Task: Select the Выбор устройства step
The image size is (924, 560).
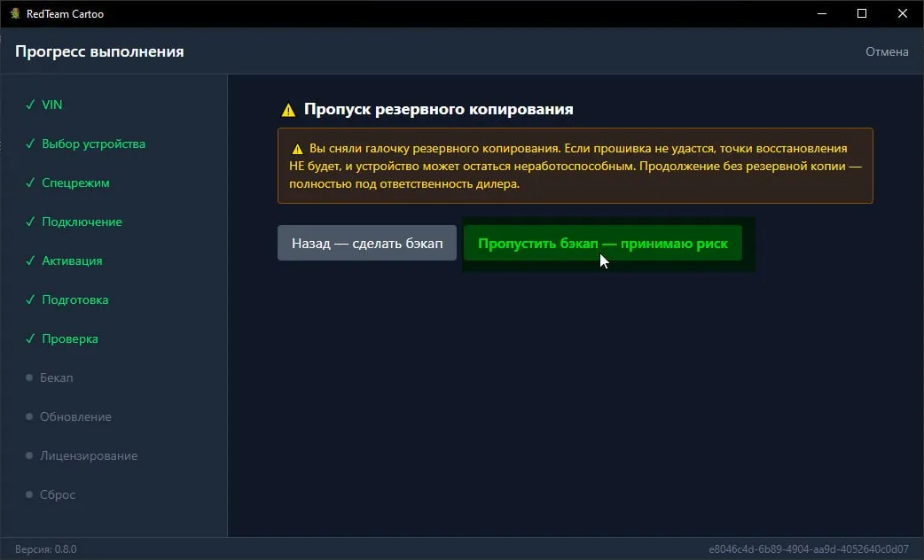Action: click(x=93, y=144)
